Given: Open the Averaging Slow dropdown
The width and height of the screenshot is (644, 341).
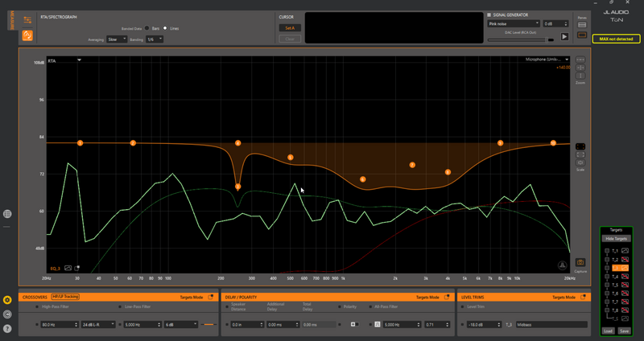Looking at the screenshot, I should 117,39.
